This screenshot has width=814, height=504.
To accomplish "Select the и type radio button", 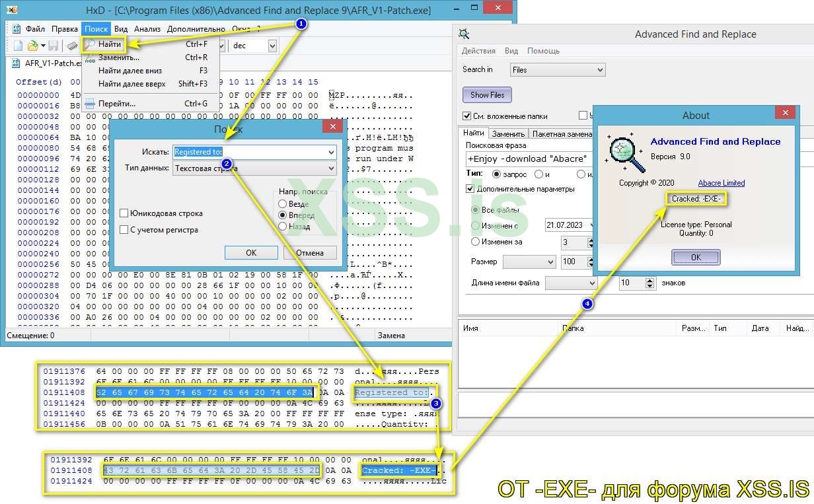I will pos(538,174).
